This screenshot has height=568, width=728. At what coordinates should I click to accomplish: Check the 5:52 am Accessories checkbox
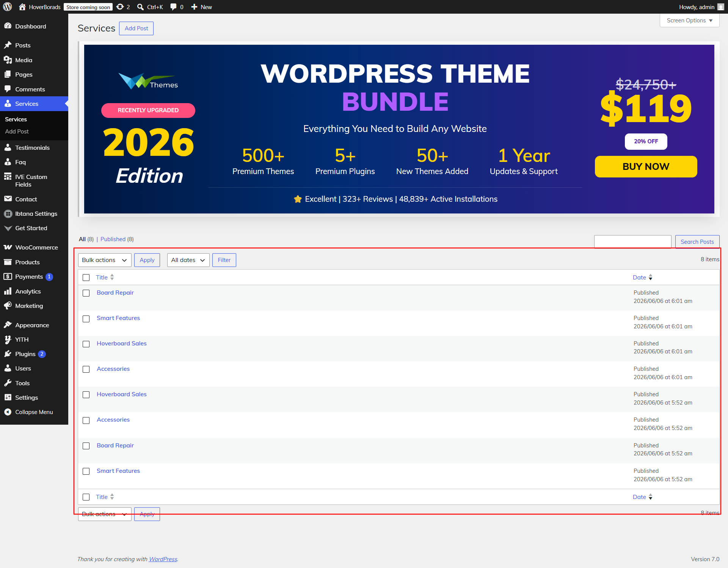pos(86,420)
